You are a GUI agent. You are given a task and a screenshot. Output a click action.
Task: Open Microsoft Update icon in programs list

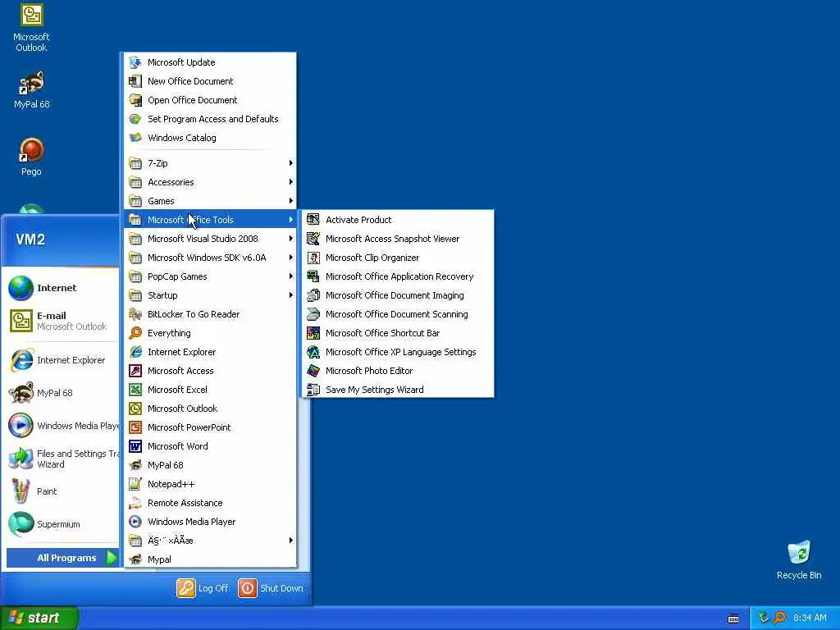[135, 62]
